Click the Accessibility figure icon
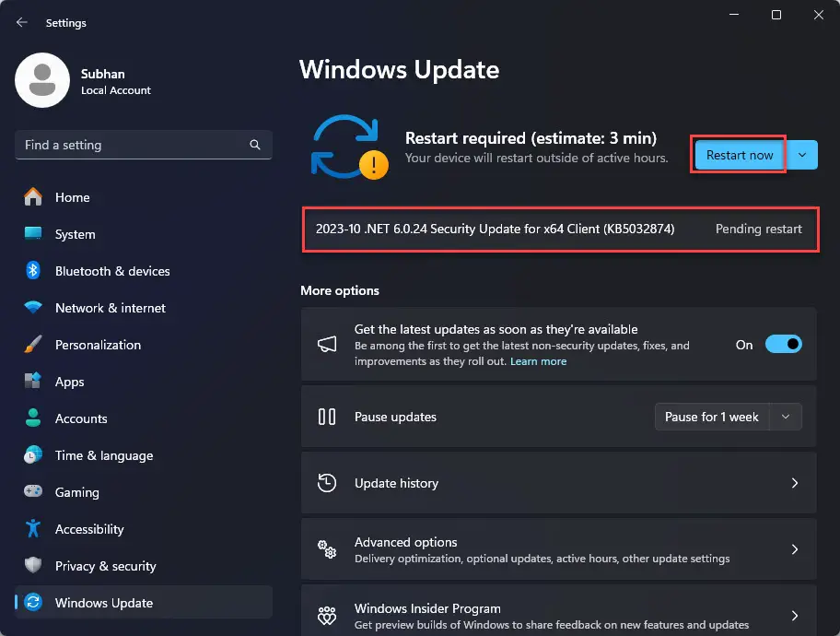Screen dimensions: 840x636 tap(33, 528)
